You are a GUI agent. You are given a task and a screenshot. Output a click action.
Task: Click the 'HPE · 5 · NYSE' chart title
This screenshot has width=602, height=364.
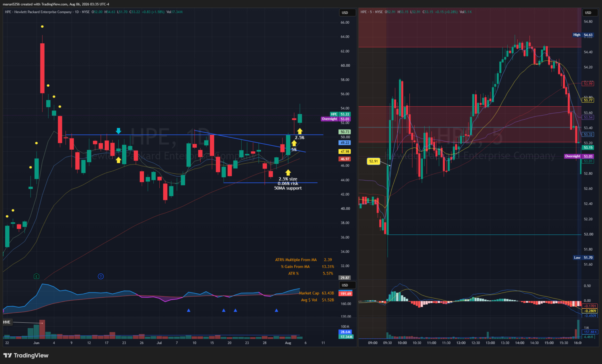[371, 12]
